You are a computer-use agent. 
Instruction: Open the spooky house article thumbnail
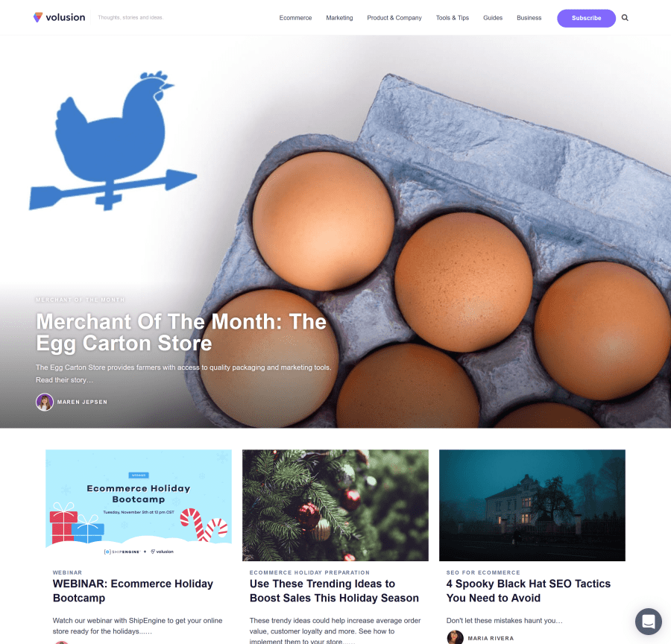(x=532, y=505)
